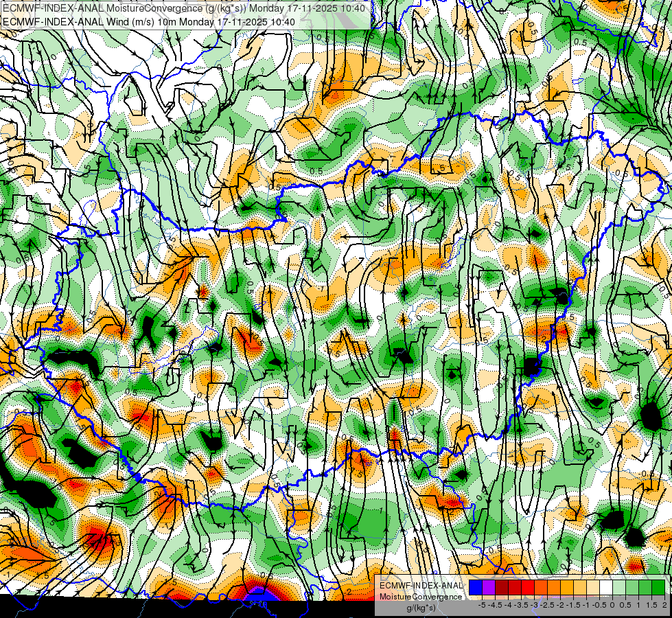Select the darkest red legend swatch next to purple
This screenshot has height=618, width=672.
502,588
